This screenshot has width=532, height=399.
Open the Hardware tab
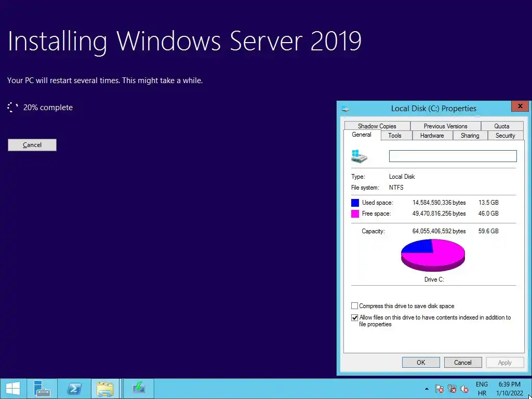pyautogui.click(x=432, y=136)
